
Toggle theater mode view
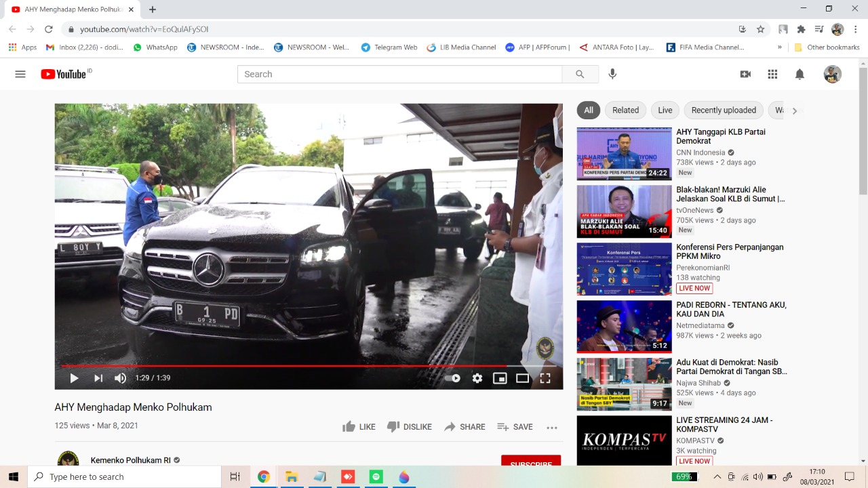tap(522, 378)
